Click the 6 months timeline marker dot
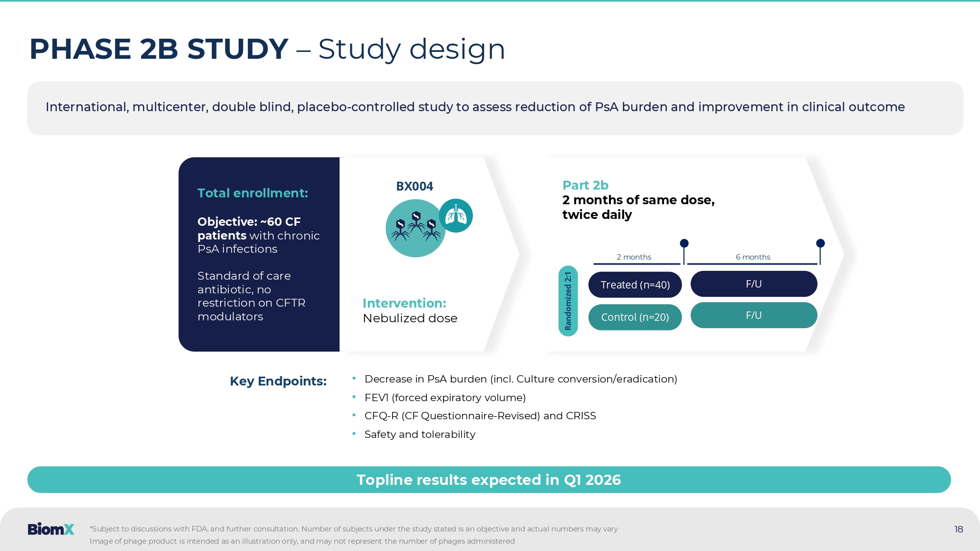Screen dimensions: 980x551 (x=820, y=243)
